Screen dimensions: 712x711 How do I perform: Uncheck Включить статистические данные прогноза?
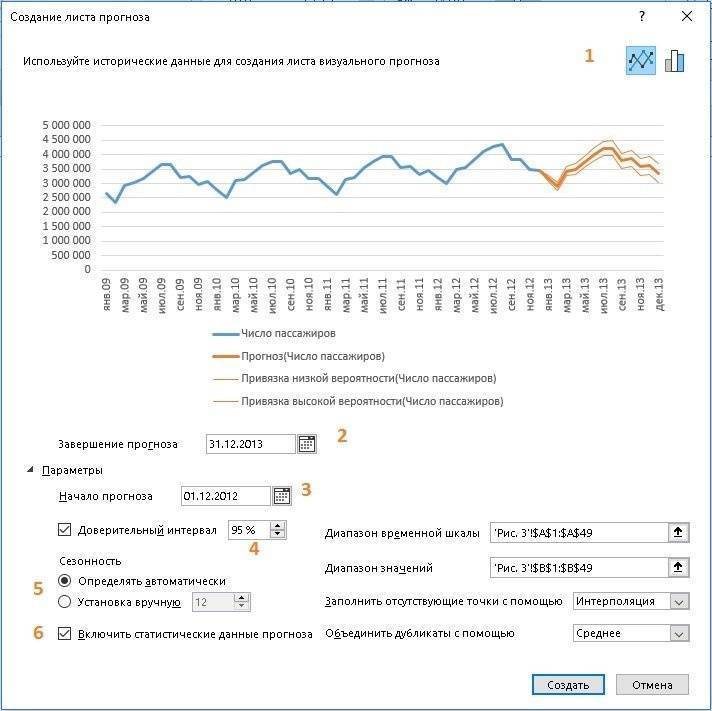point(64,634)
